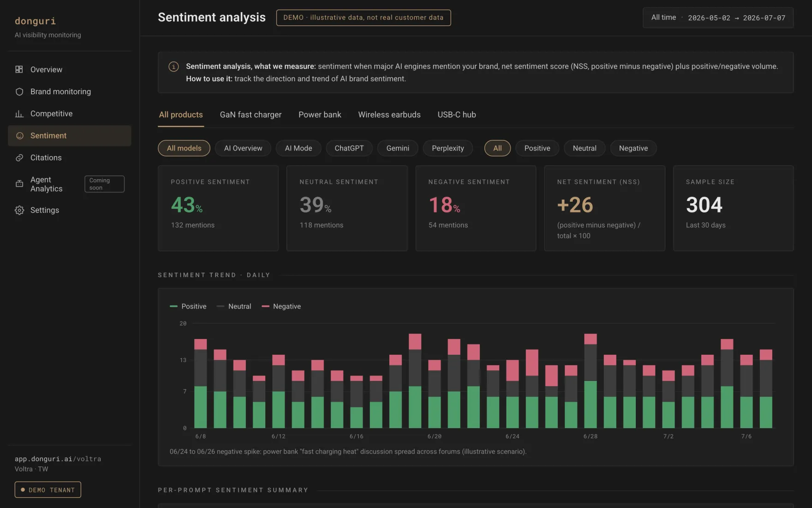Click the Net Sentiment +26 card
This screenshot has height=508, width=812.
[x=604, y=208]
